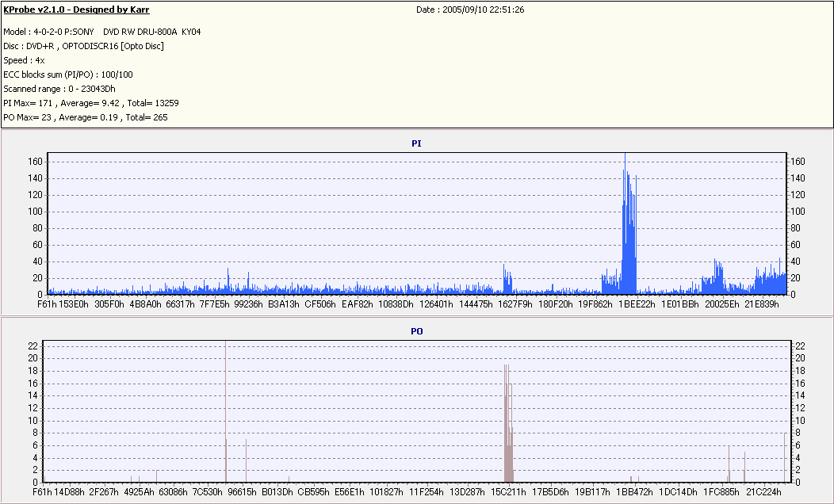This screenshot has height=504, width=834.
Task: Click the 'Scanned range : 0 - 23043Dh' line
Action: click(59, 90)
